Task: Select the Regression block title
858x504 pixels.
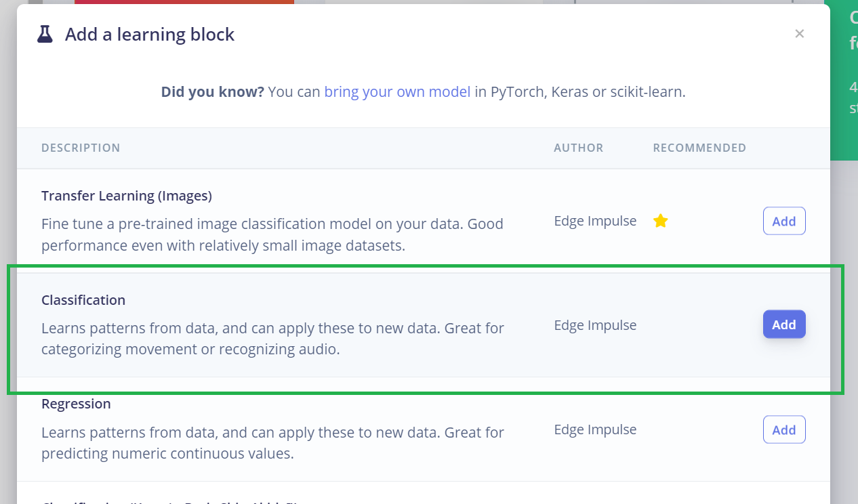Action: click(x=76, y=404)
